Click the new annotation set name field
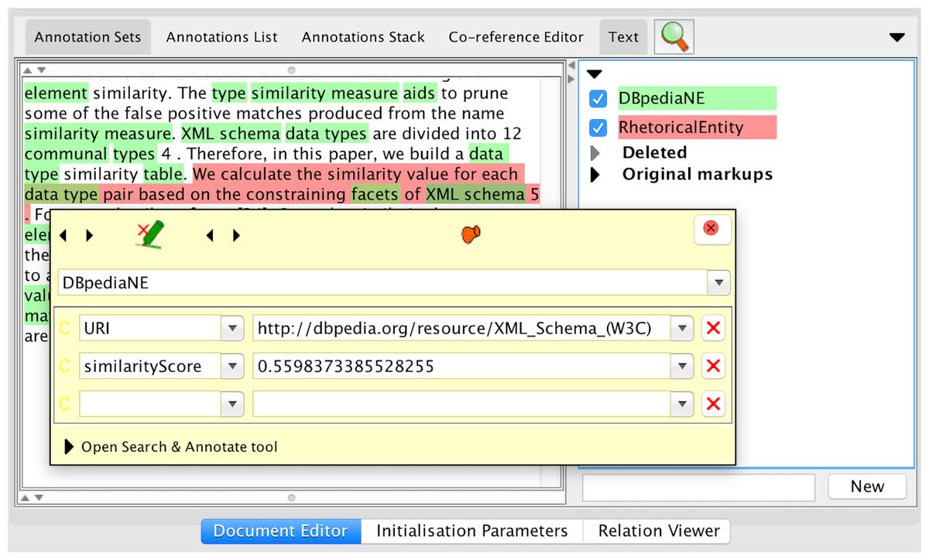 pos(698,487)
